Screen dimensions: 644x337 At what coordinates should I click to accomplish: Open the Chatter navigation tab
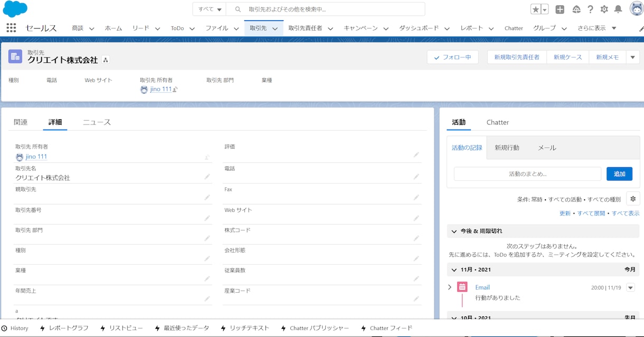point(514,28)
